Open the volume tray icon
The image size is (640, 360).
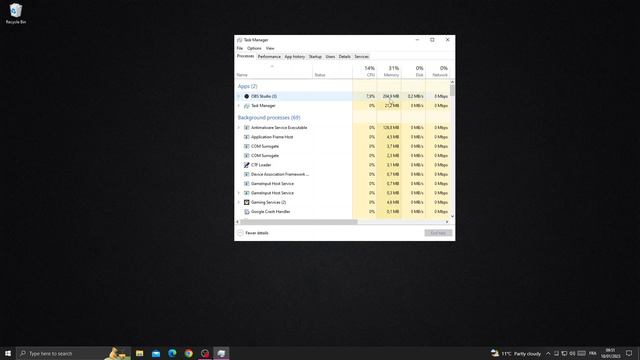pyautogui.click(x=572, y=353)
